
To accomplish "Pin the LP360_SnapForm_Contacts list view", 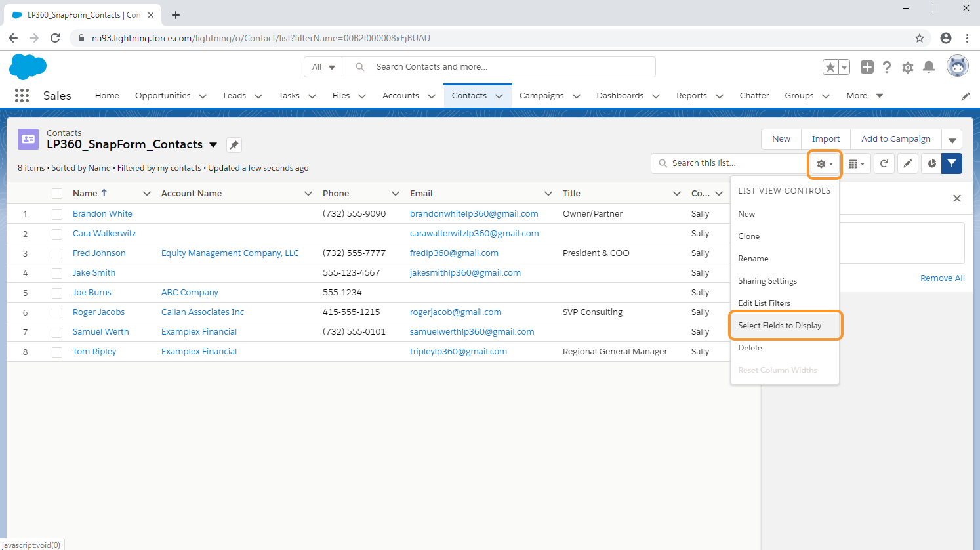I will 234,145.
